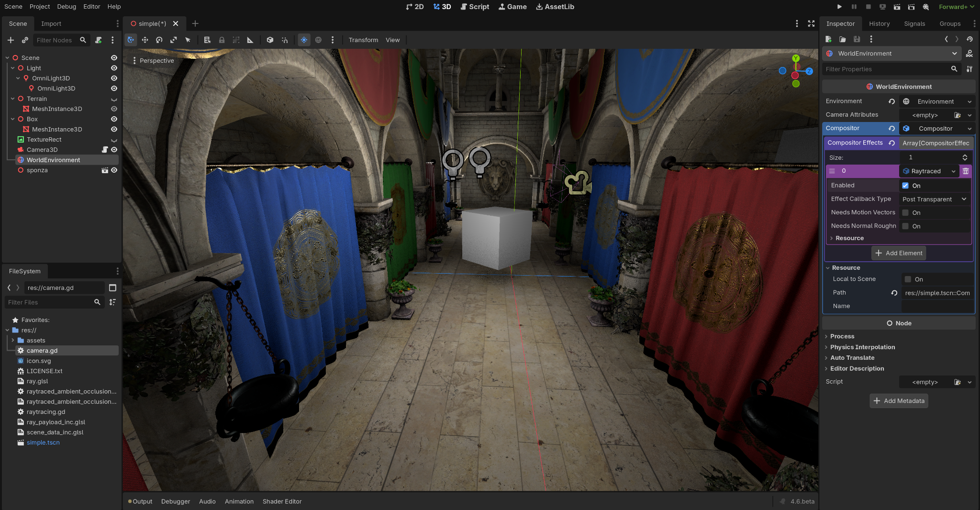Image resolution: width=980 pixels, height=510 pixels.
Task: Toggle visibility of Camera3D node
Action: 114,150
